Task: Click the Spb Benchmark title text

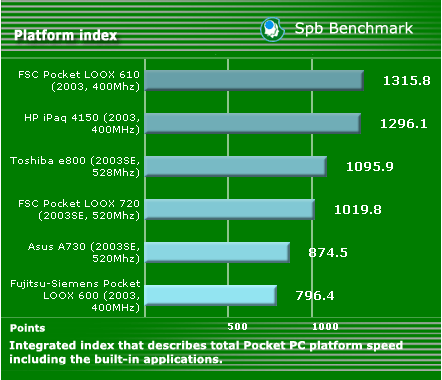Action: pos(354,28)
